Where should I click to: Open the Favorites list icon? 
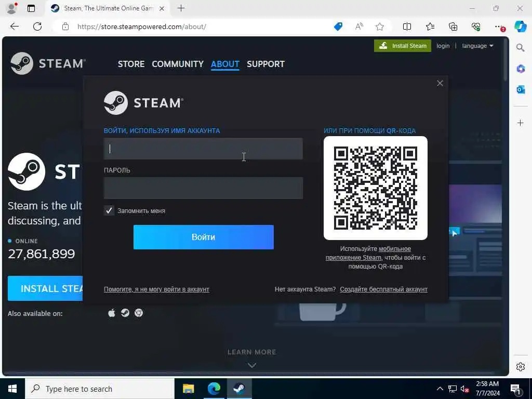click(x=430, y=26)
